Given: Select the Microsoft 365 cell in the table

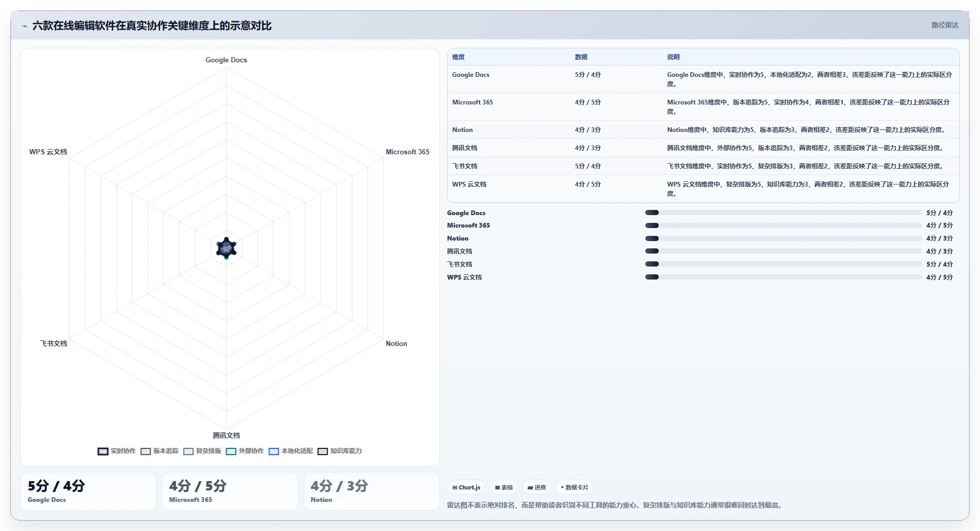Looking at the screenshot, I should [x=473, y=102].
